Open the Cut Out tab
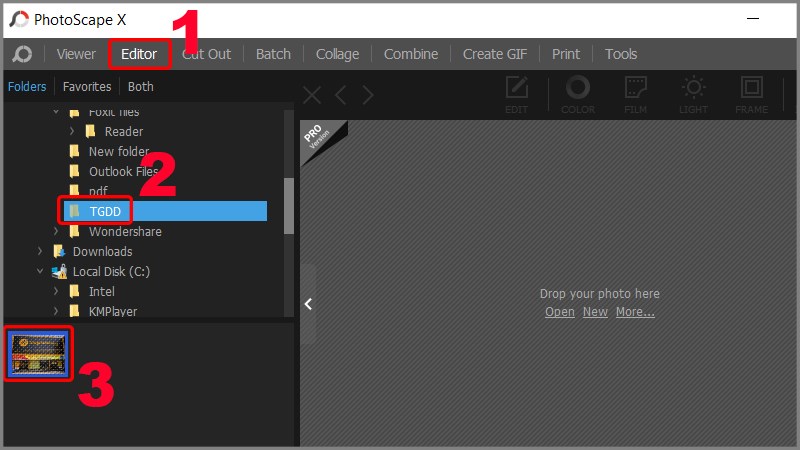 point(207,54)
